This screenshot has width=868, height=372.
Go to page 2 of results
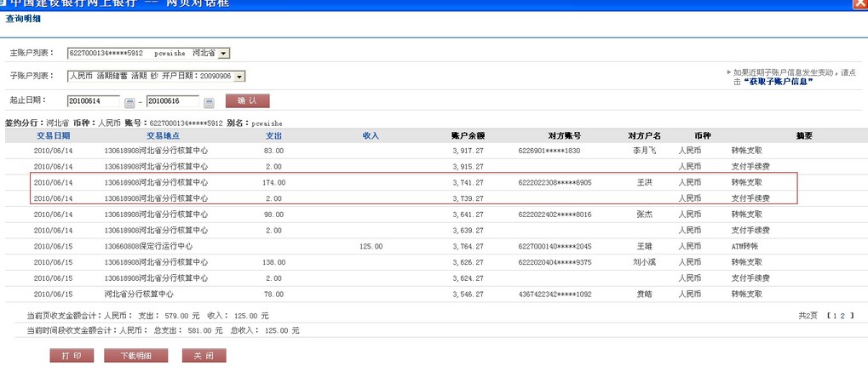[x=842, y=316]
